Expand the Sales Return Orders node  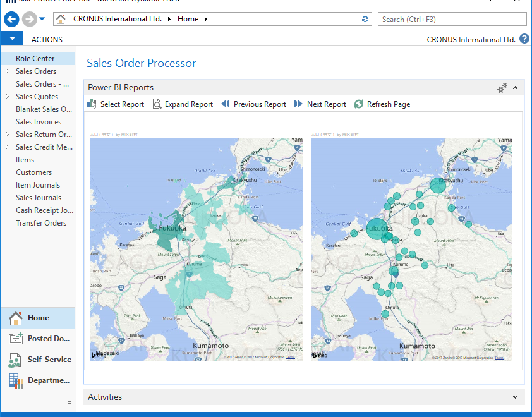pyautogui.click(x=7, y=135)
